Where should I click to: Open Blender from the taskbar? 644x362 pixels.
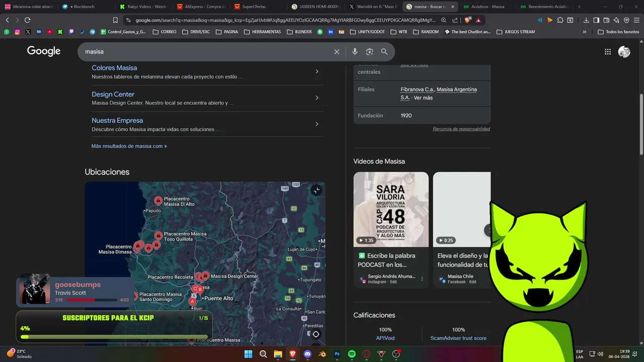click(x=323, y=354)
